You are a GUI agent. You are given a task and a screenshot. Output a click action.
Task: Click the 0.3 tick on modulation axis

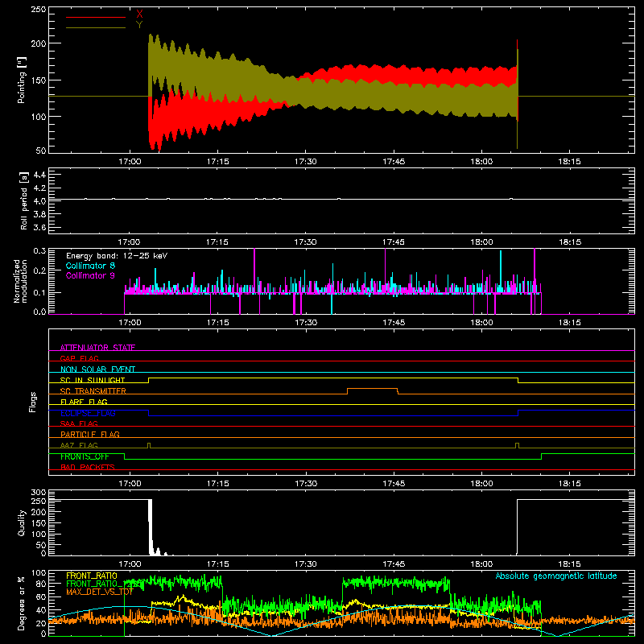39,250
